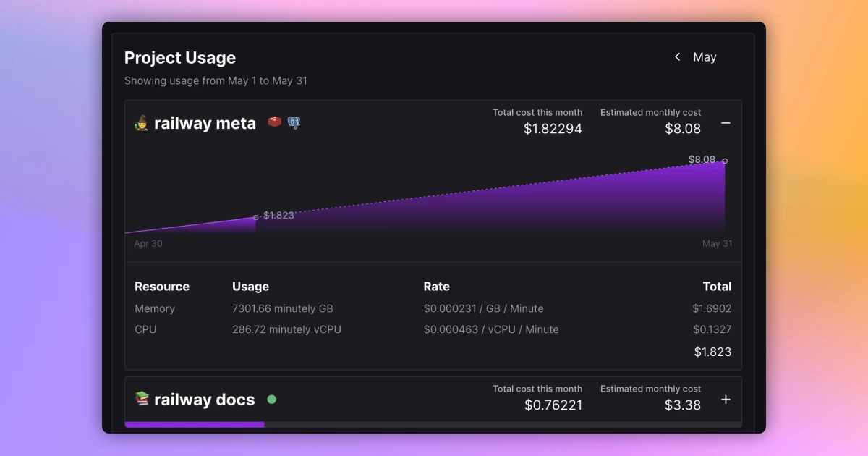Click the 'Showing usage from May 1 to May 31' text
The width and height of the screenshot is (868, 456).
[x=216, y=81]
